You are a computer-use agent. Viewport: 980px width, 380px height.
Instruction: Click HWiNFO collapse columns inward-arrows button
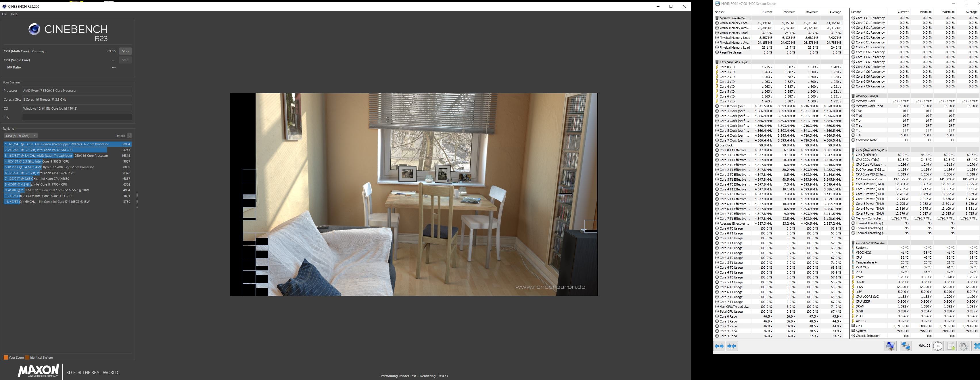732,346
